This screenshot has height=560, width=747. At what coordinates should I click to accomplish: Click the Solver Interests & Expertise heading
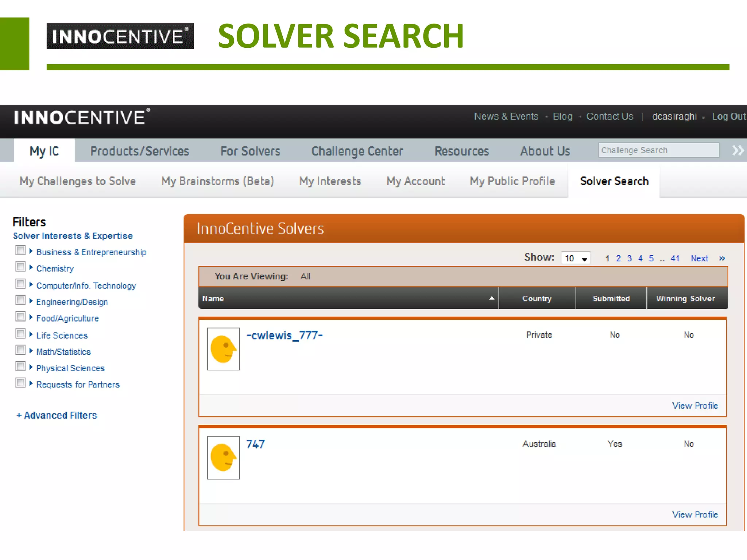(73, 236)
